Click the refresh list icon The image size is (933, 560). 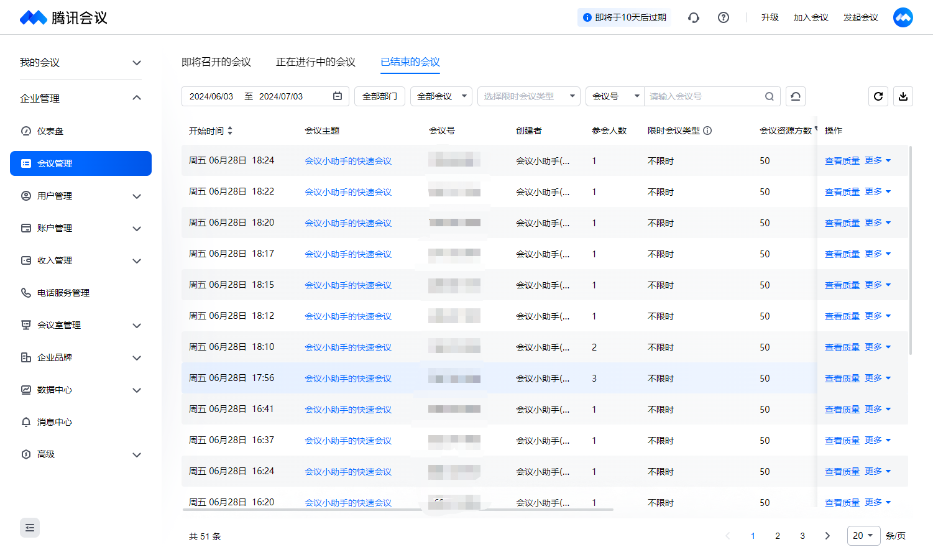(x=878, y=96)
